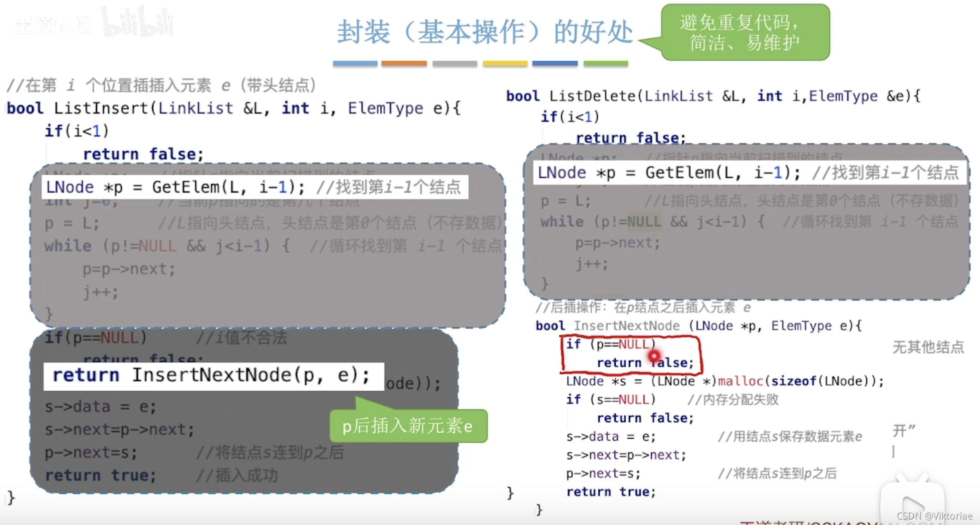This screenshot has width=980, height=525.
Task: Select the comment "//在第 i 个位置插插入元素 e（带头结点）"
Action: pos(161,85)
